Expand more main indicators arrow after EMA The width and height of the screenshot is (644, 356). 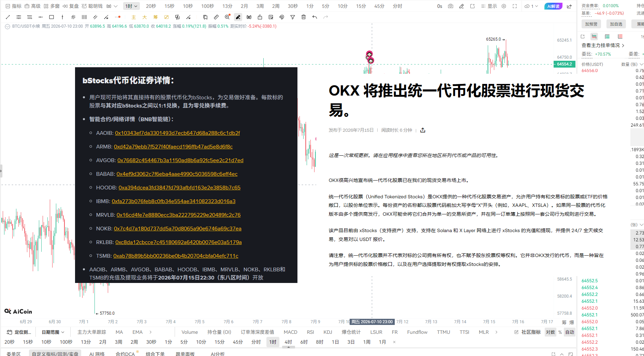pyautogui.click(x=150, y=332)
